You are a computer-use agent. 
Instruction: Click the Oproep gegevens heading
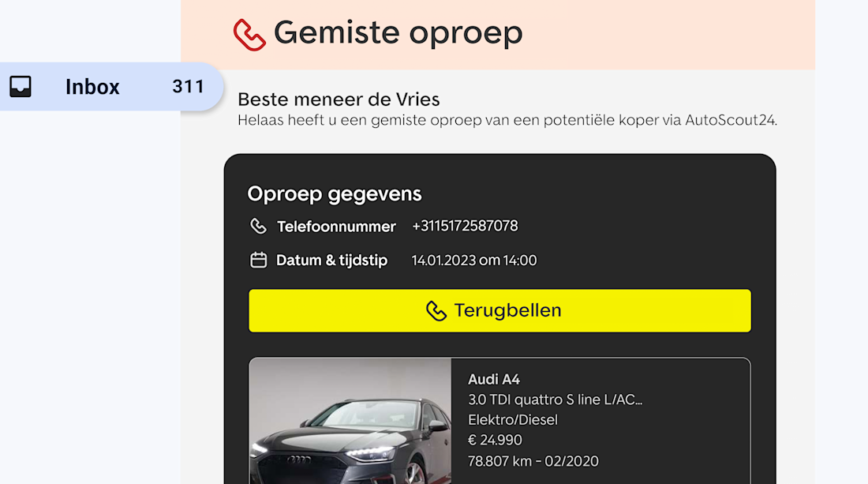[x=335, y=193]
